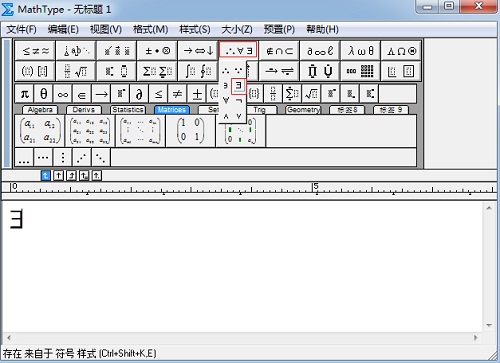Insert the therefore symbol (∴) from popup
The width and height of the screenshot is (500, 363).
point(226,71)
